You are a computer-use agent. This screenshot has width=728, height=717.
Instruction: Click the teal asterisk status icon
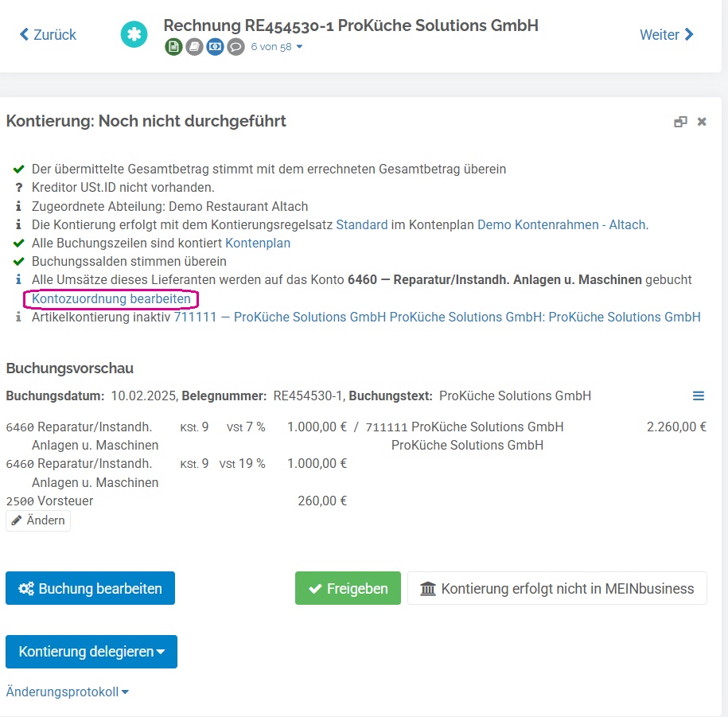tap(134, 34)
